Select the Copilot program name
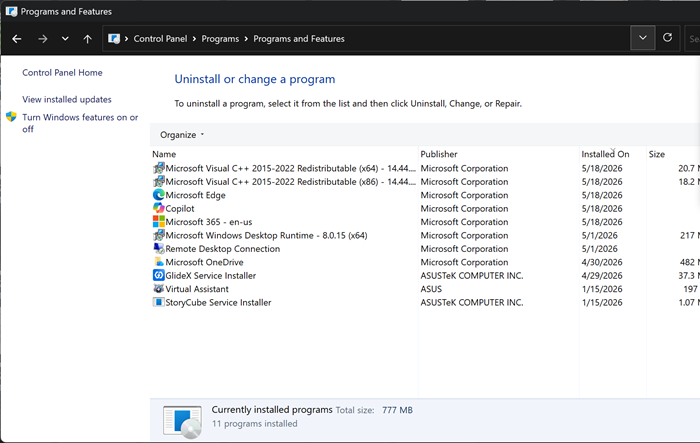Screen dimensions: 700x443 [x=180, y=209]
